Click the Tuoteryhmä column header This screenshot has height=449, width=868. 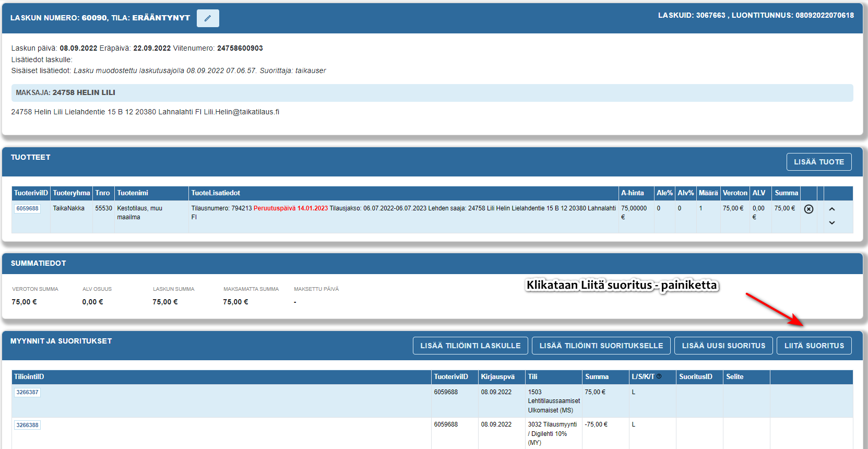pos(72,193)
